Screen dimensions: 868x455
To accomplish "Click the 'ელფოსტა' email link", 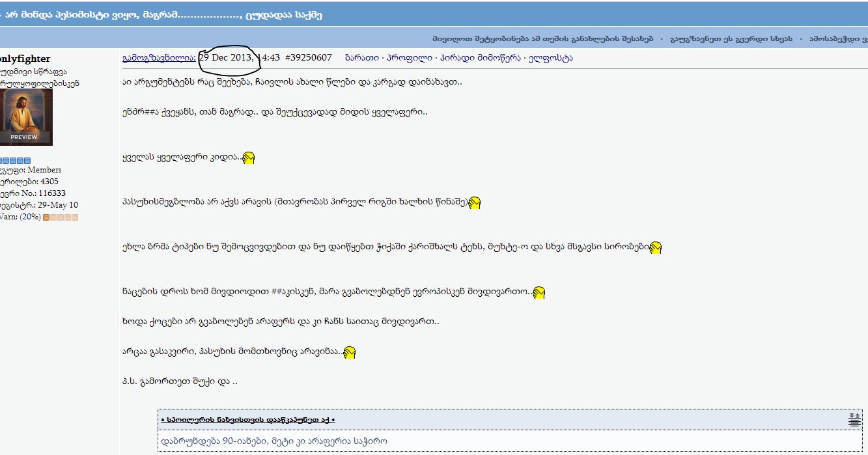I will click(551, 58).
